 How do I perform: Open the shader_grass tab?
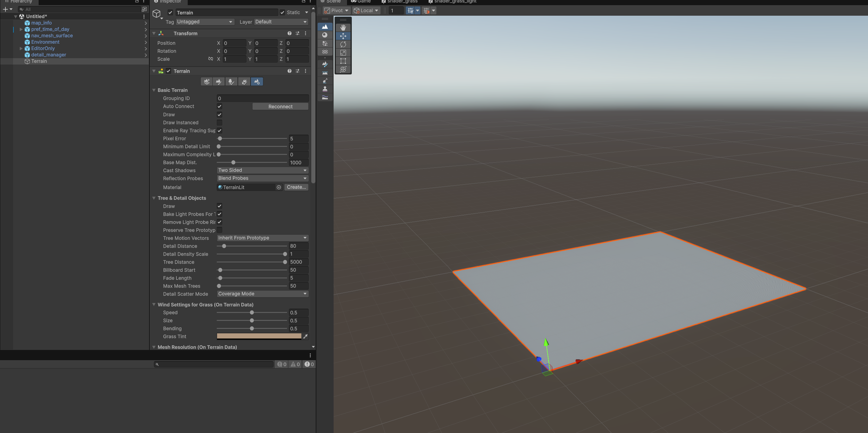tap(399, 1)
